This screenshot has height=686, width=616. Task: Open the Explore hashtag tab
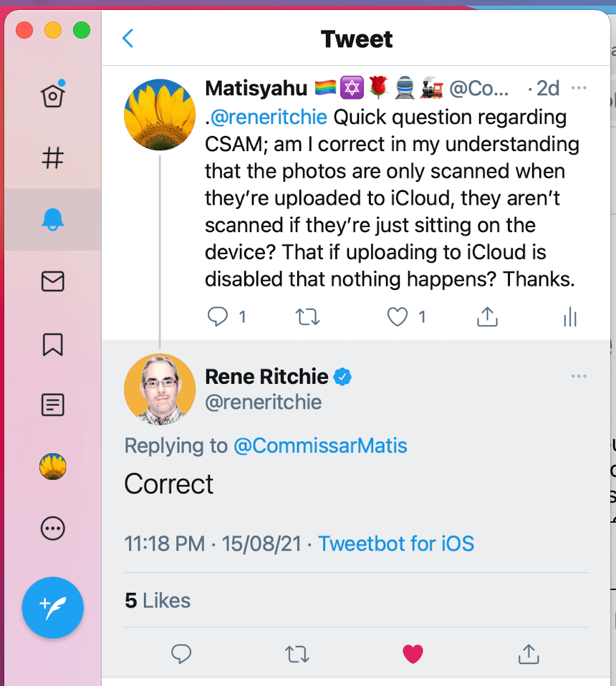tap(53, 158)
